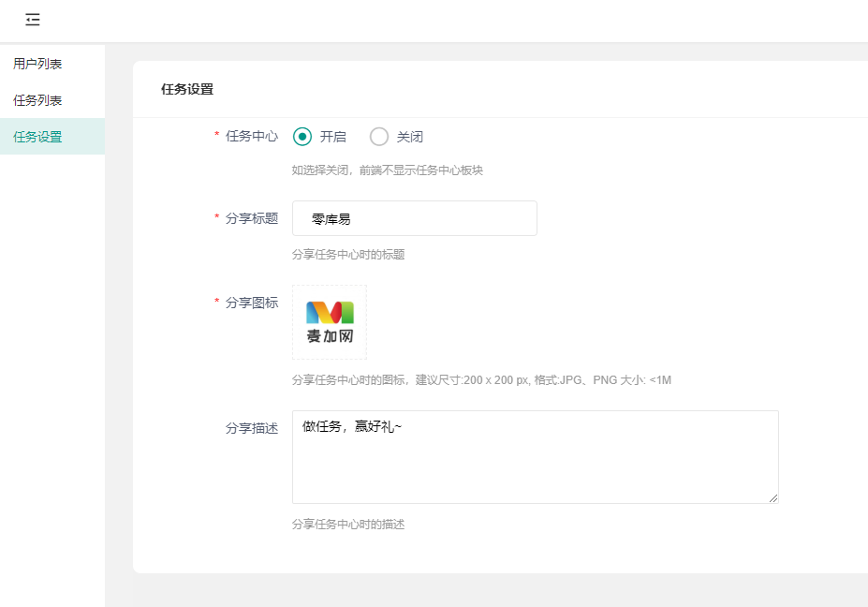Focus the 分享标题 input containing 零库易
The width and height of the screenshot is (868, 607).
(415, 218)
